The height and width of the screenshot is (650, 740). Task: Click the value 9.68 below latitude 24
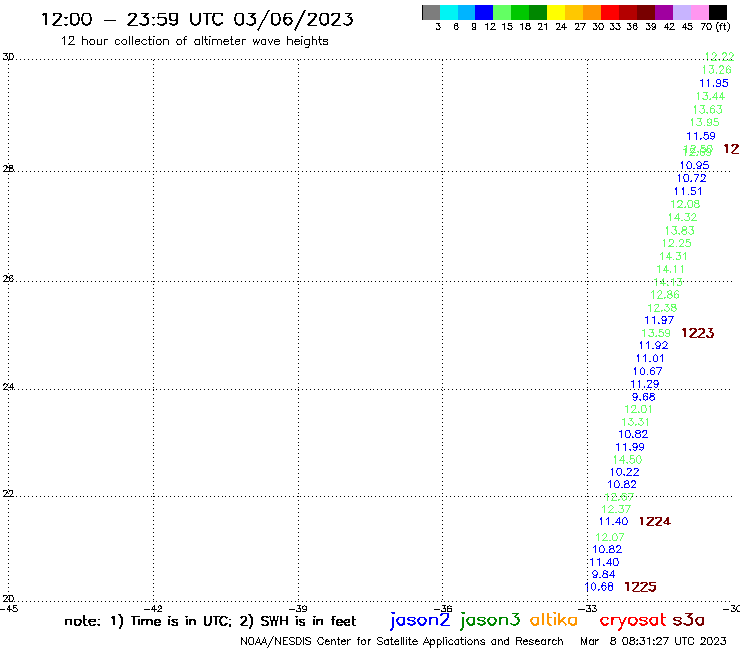[644, 397]
